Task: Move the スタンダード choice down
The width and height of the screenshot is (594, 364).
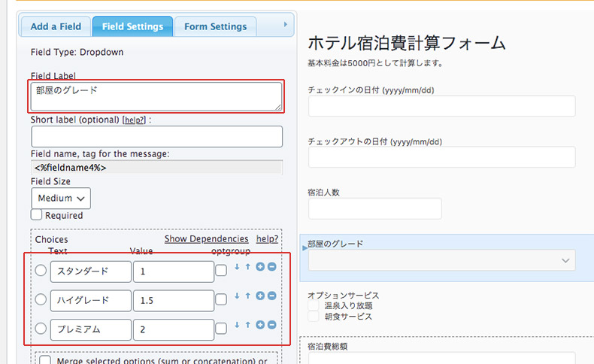Action: tap(237, 267)
